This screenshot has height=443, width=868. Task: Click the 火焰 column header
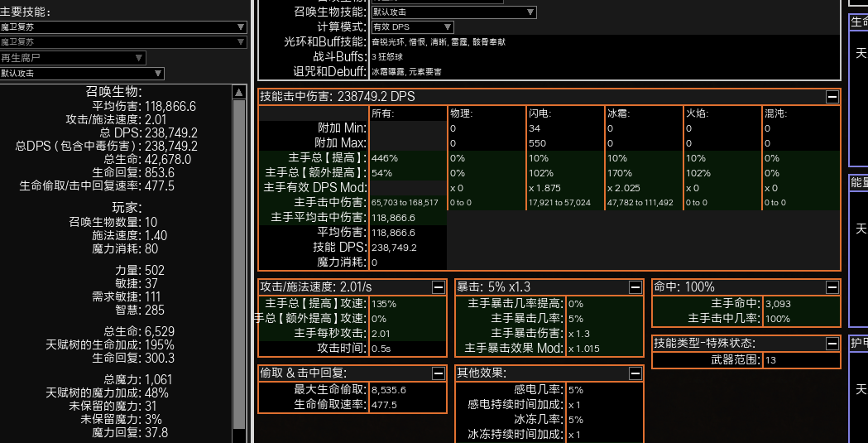click(722, 113)
